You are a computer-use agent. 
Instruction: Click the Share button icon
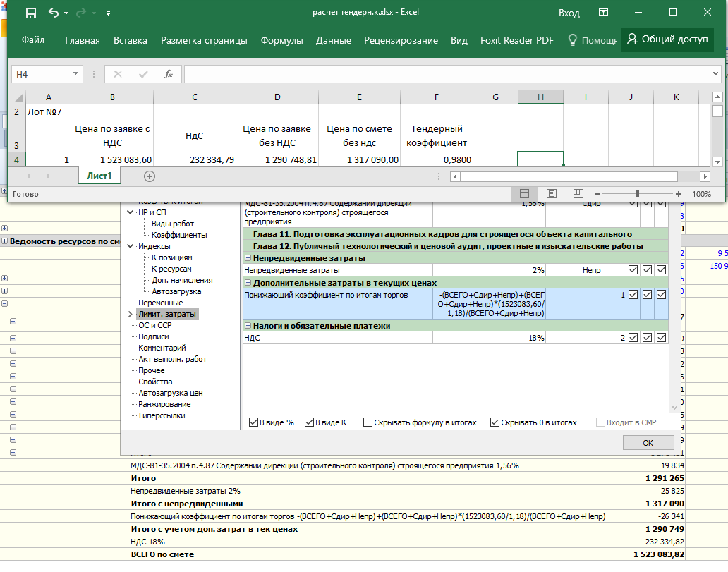tap(667, 39)
